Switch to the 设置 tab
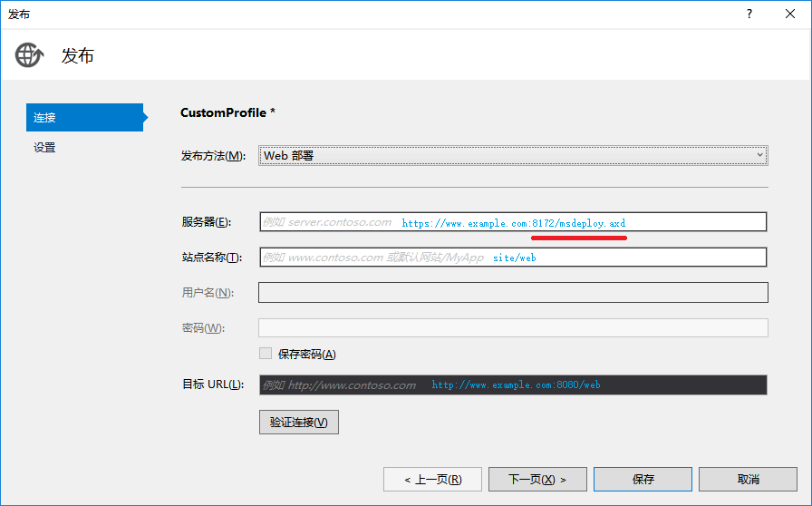The width and height of the screenshot is (812, 506). click(44, 147)
